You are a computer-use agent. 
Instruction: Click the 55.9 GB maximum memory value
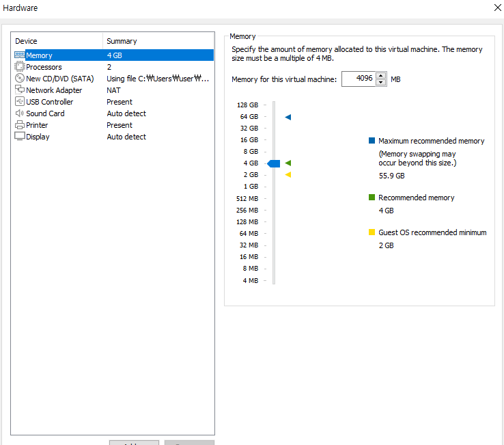point(391,176)
